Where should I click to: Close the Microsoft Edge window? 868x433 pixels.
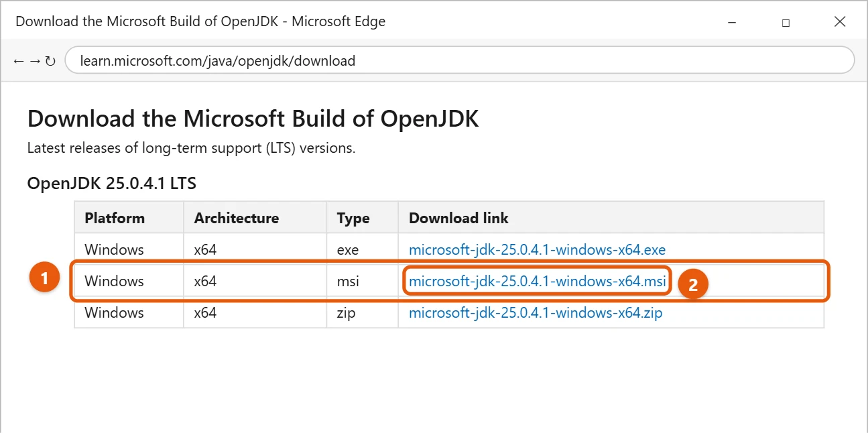(x=840, y=22)
